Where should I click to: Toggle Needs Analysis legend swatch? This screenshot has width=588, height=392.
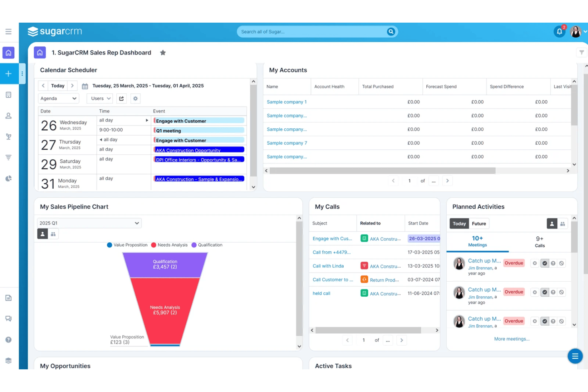click(154, 245)
